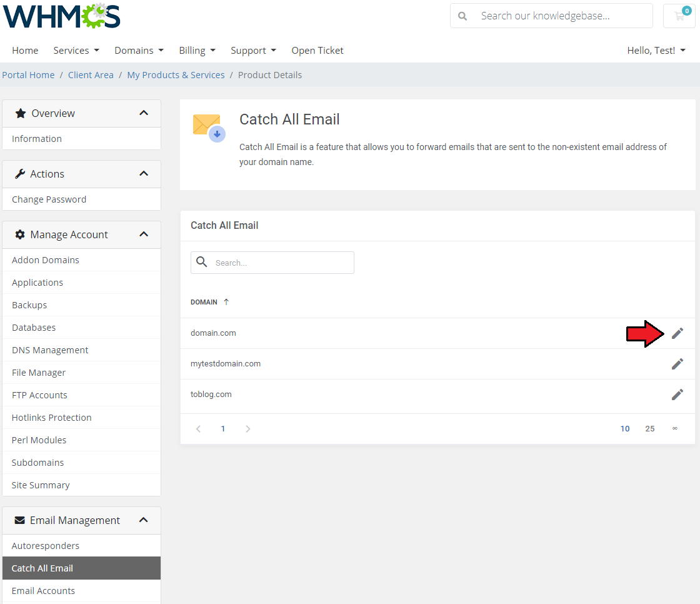
Task: Open Applications in the sidebar
Action: pyautogui.click(x=82, y=283)
